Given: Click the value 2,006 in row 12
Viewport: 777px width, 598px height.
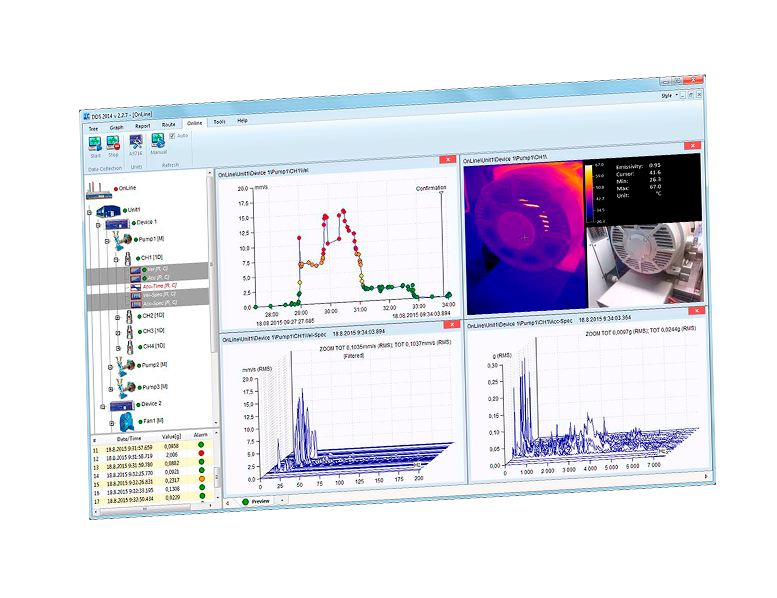Looking at the screenshot, I should click(x=171, y=454).
